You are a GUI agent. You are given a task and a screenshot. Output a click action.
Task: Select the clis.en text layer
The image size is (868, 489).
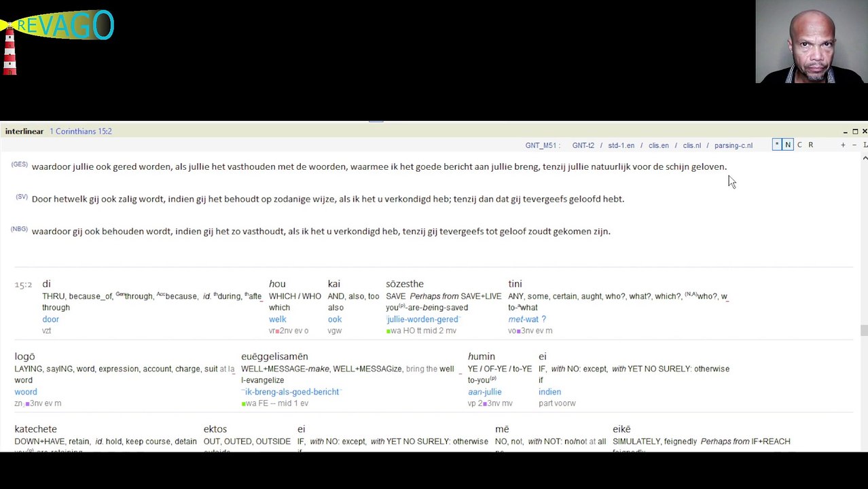click(x=658, y=145)
